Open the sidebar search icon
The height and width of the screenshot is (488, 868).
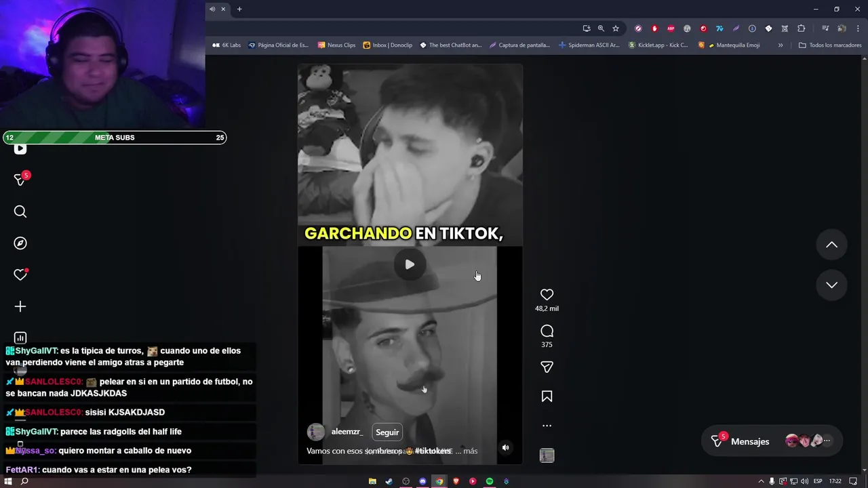[20, 212]
